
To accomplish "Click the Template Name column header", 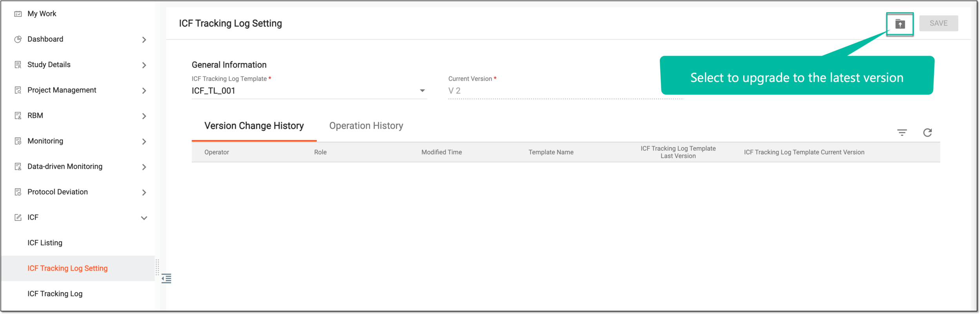I will [551, 152].
